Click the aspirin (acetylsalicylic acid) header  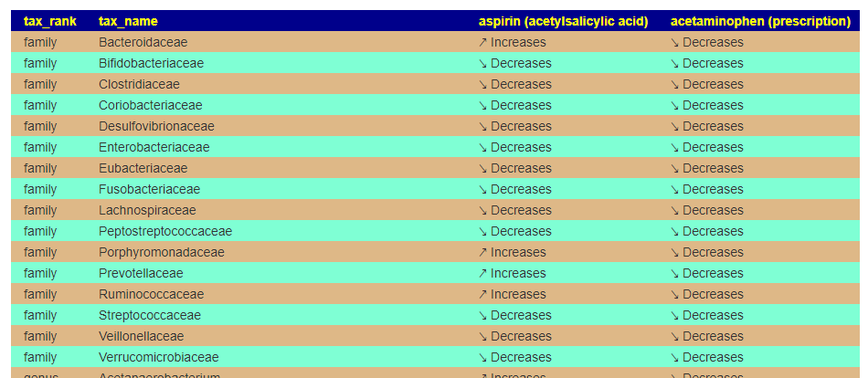point(563,21)
